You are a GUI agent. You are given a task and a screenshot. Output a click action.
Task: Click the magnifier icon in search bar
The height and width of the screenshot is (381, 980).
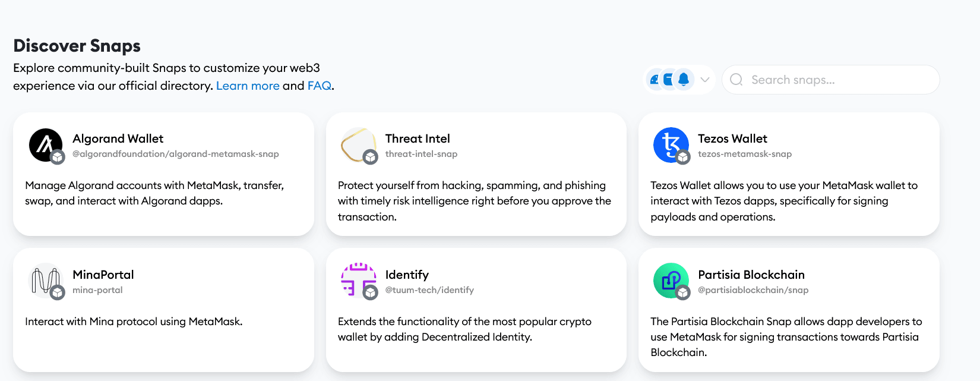pos(736,80)
